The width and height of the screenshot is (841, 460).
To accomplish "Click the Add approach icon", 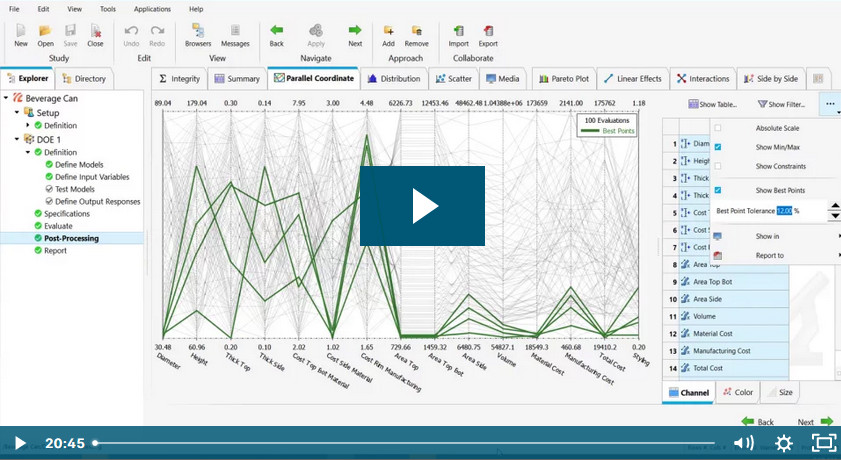I will [x=388, y=31].
